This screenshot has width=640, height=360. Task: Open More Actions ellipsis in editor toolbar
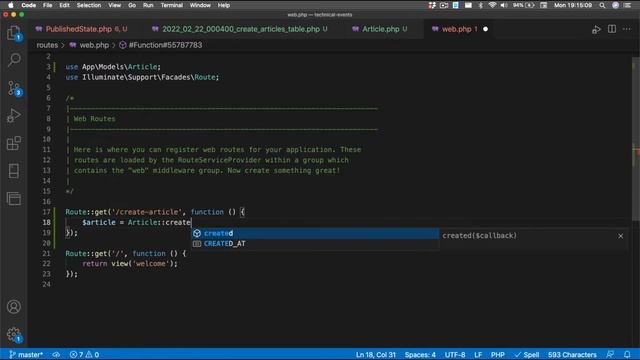tap(627, 29)
